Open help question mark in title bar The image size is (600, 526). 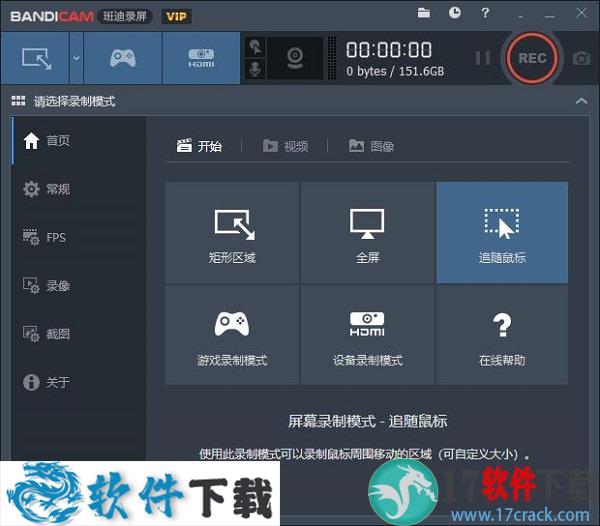(x=485, y=13)
